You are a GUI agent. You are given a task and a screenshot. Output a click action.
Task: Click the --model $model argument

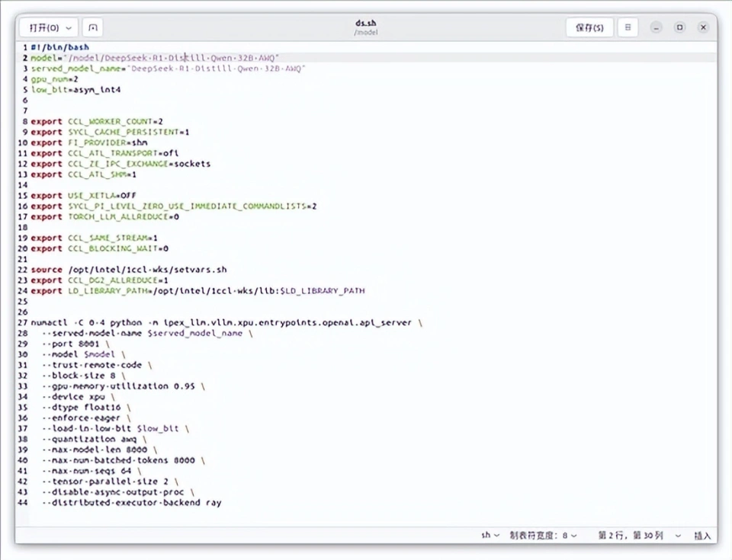click(x=84, y=355)
